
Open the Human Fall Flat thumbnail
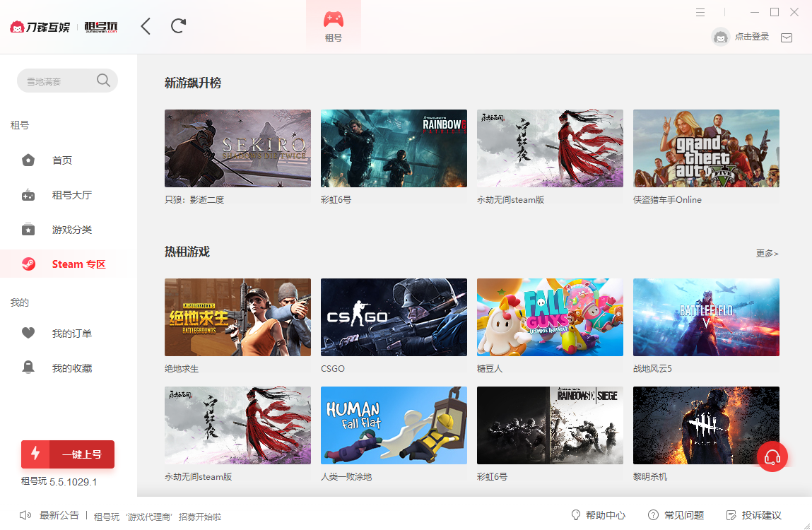point(394,425)
